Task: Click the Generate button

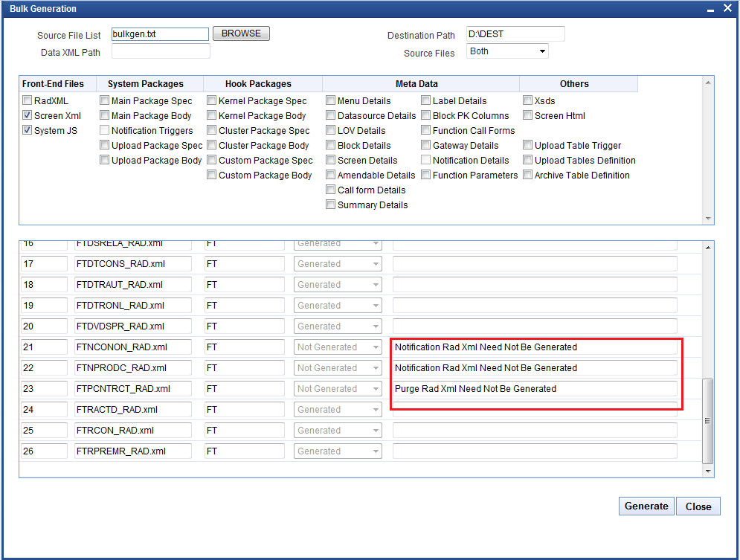Action: (646, 506)
